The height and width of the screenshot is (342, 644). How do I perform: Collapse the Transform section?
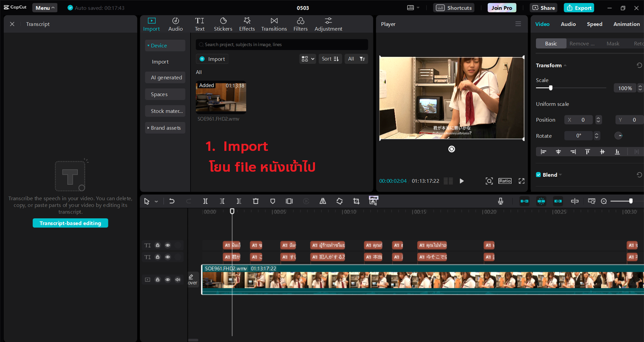[565, 65]
